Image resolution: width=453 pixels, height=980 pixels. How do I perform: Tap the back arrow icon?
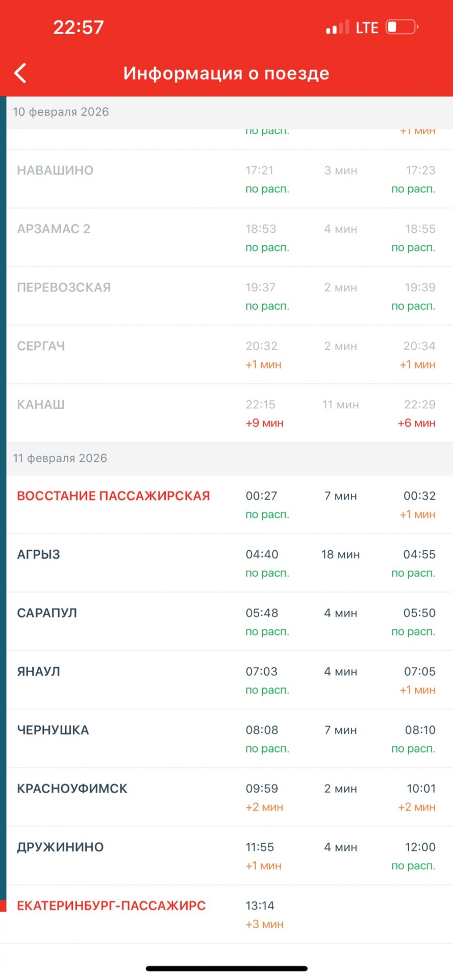click(20, 73)
